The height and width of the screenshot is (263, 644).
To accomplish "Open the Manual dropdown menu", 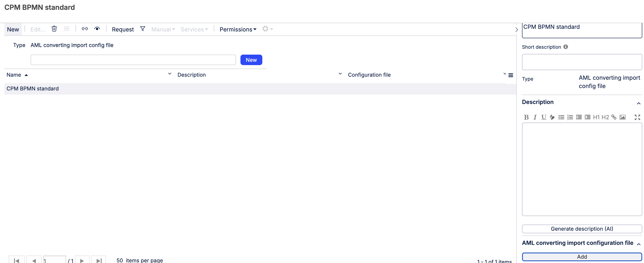I will point(163,29).
